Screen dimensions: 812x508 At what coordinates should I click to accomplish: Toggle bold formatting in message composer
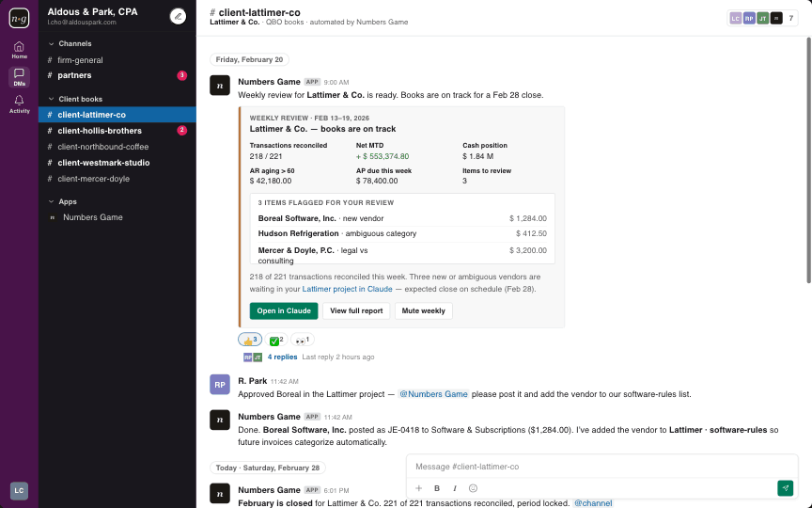[437, 488]
